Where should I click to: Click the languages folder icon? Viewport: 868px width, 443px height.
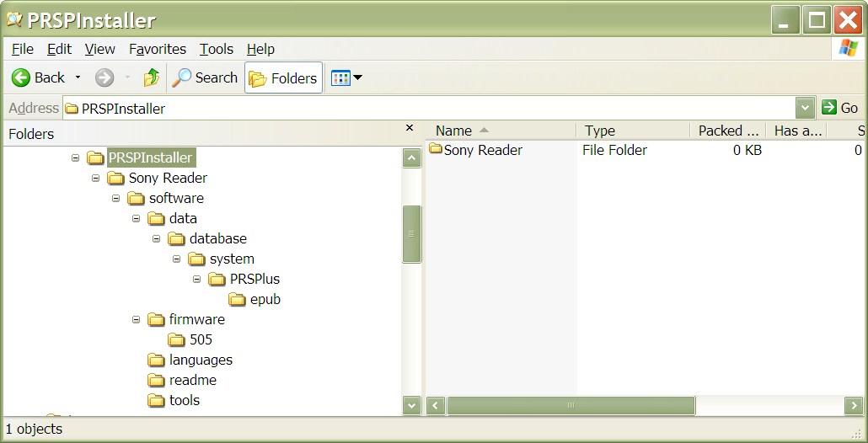click(x=156, y=360)
